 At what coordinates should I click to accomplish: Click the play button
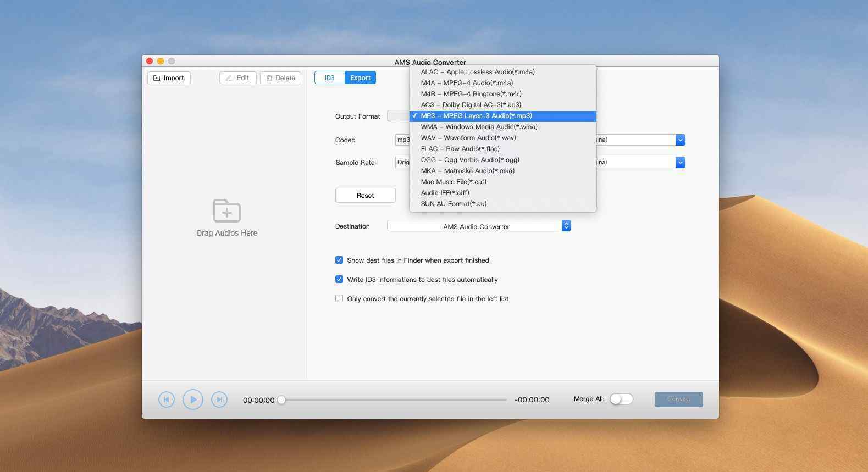click(193, 399)
